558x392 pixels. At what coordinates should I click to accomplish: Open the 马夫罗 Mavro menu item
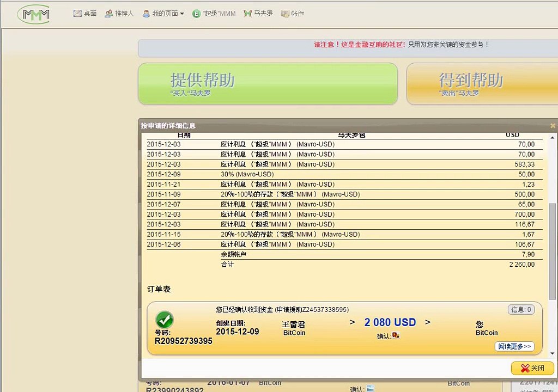258,14
